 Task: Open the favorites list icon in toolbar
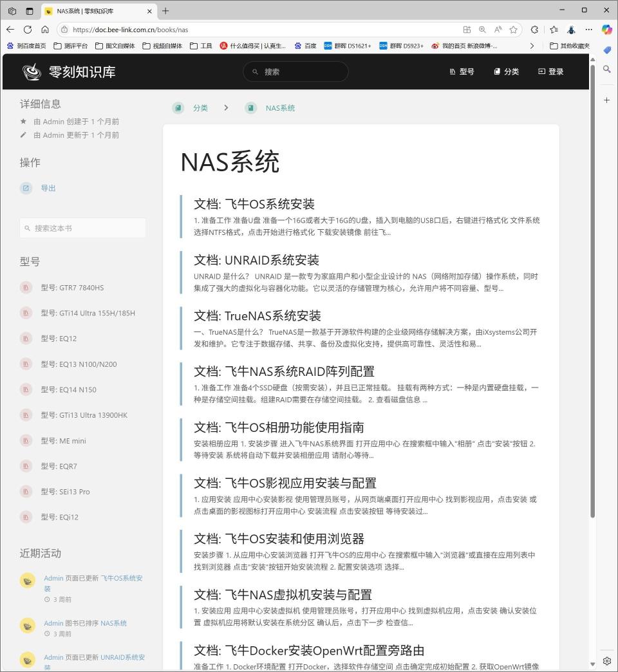click(554, 30)
